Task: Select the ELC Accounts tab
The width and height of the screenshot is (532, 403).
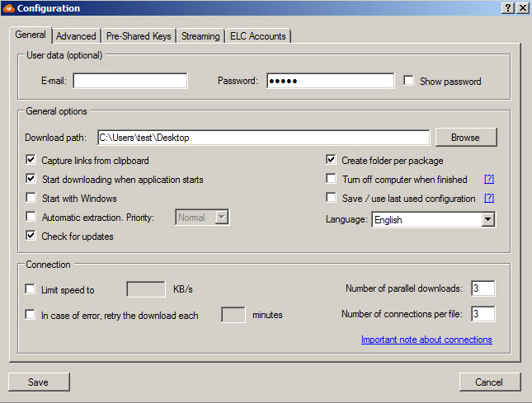Action: click(x=257, y=36)
